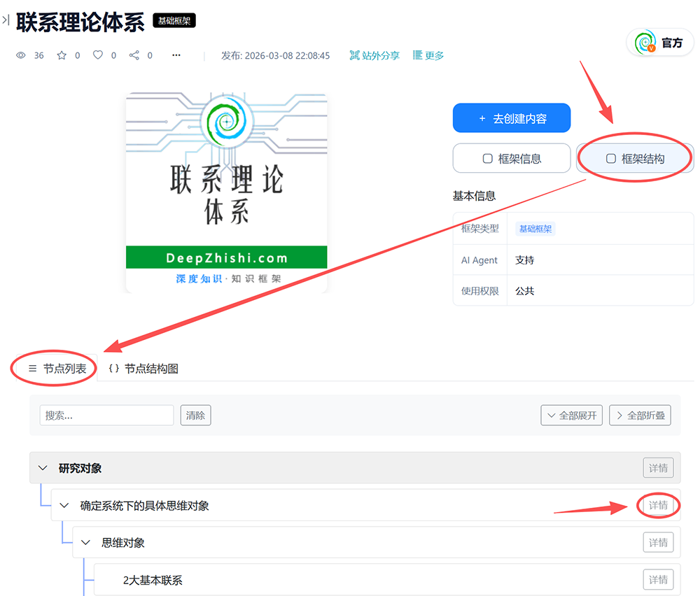Click the node search input field
The width and height of the screenshot is (700, 596).
pos(106,416)
